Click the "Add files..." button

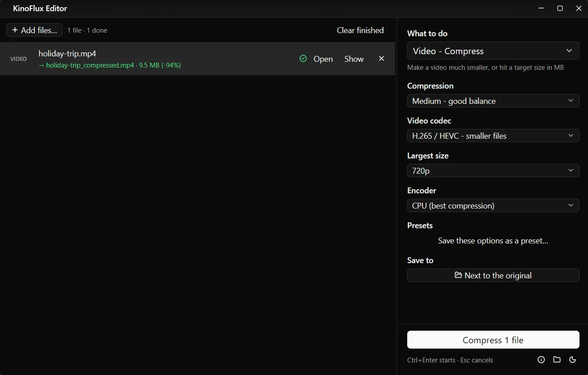point(34,30)
